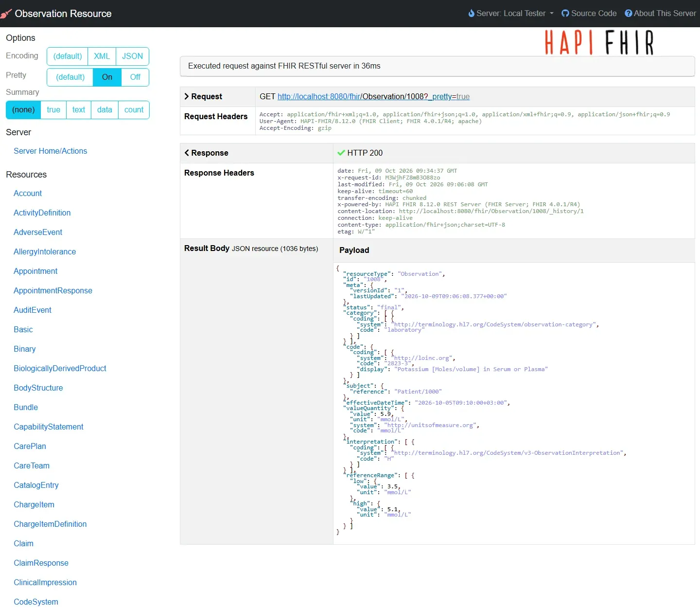Open the CodeSystem resource

pyautogui.click(x=36, y=602)
